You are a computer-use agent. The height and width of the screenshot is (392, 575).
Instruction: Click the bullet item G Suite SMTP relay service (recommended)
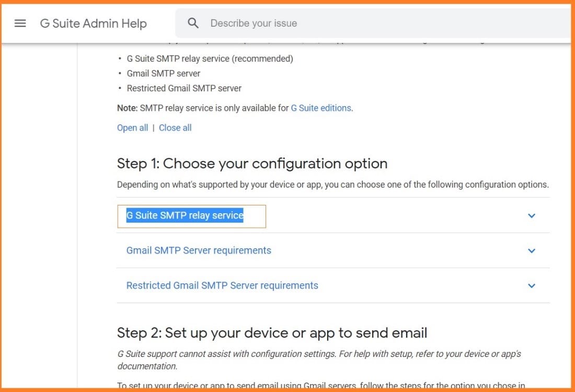point(210,59)
